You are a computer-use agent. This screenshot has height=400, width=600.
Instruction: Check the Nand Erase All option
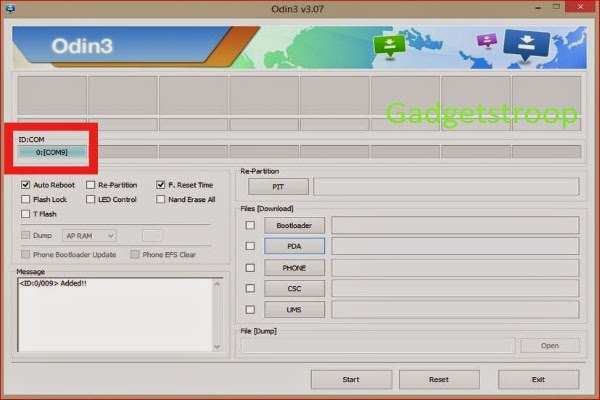[x=160, y=199]
